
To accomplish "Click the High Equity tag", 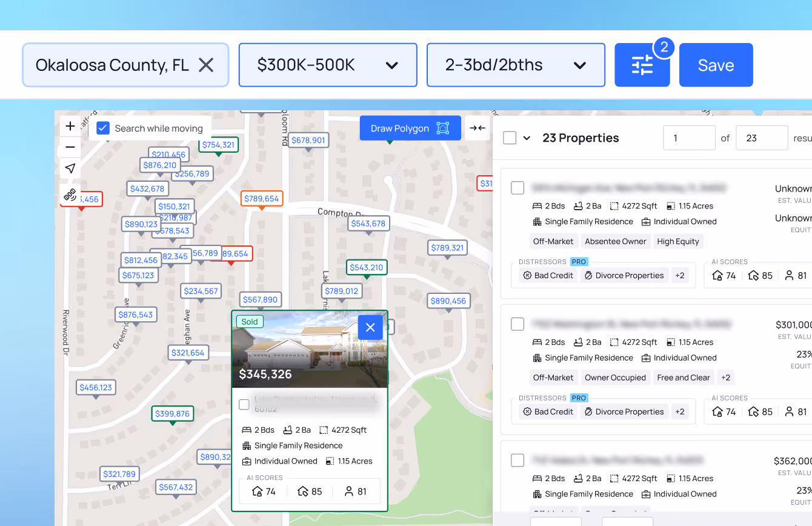I will pos(678,241).
